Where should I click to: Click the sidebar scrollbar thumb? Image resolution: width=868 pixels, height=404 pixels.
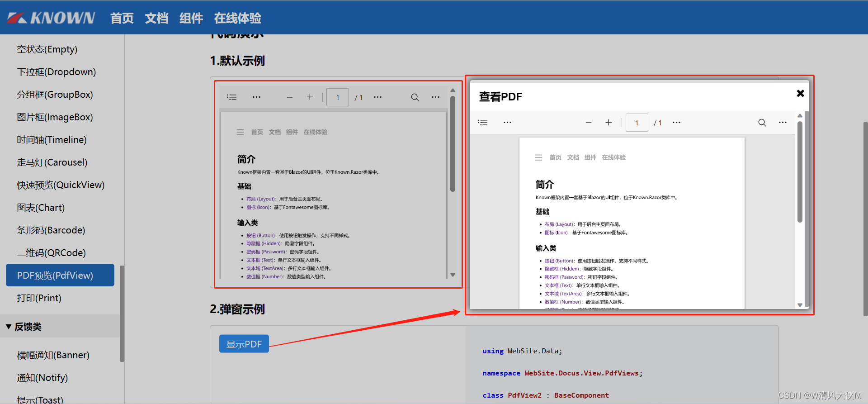pos(122,314)
